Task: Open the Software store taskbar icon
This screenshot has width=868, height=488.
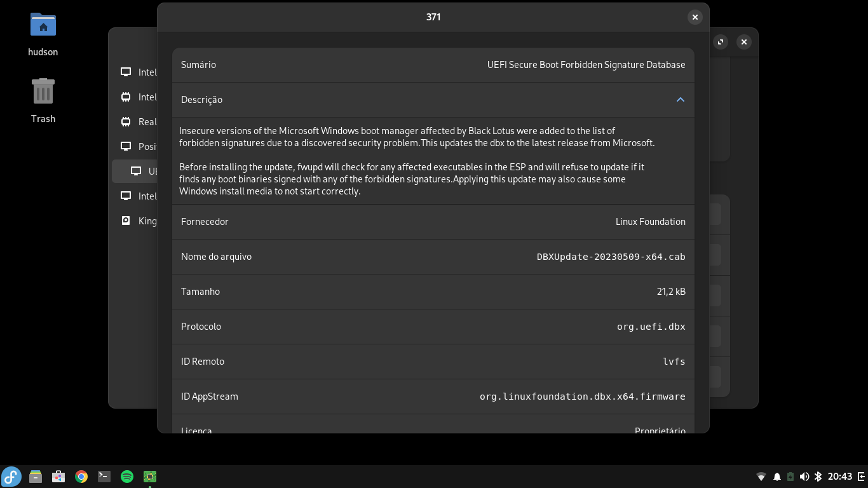Action: click(58, 477)
